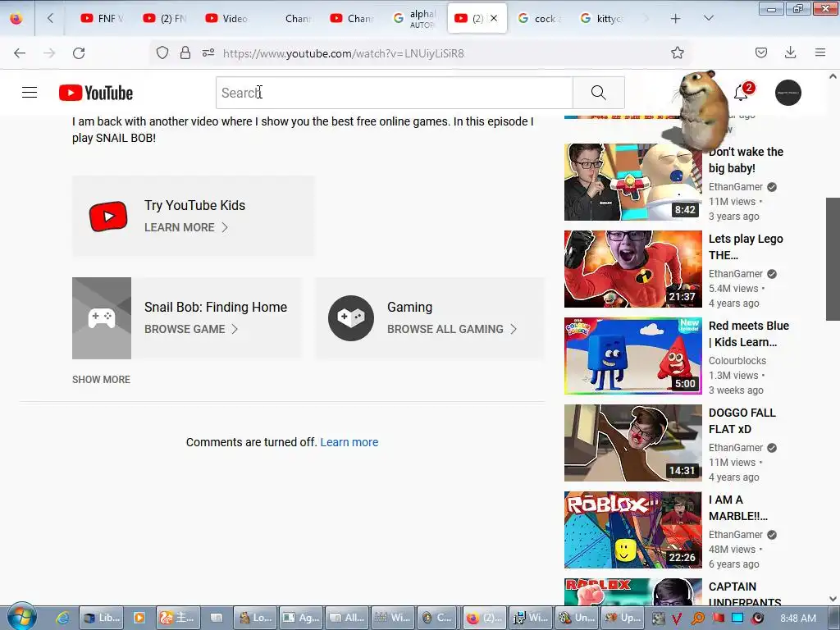
Task: Click the YouTube search magnifier button
Action: click(598, 93)
